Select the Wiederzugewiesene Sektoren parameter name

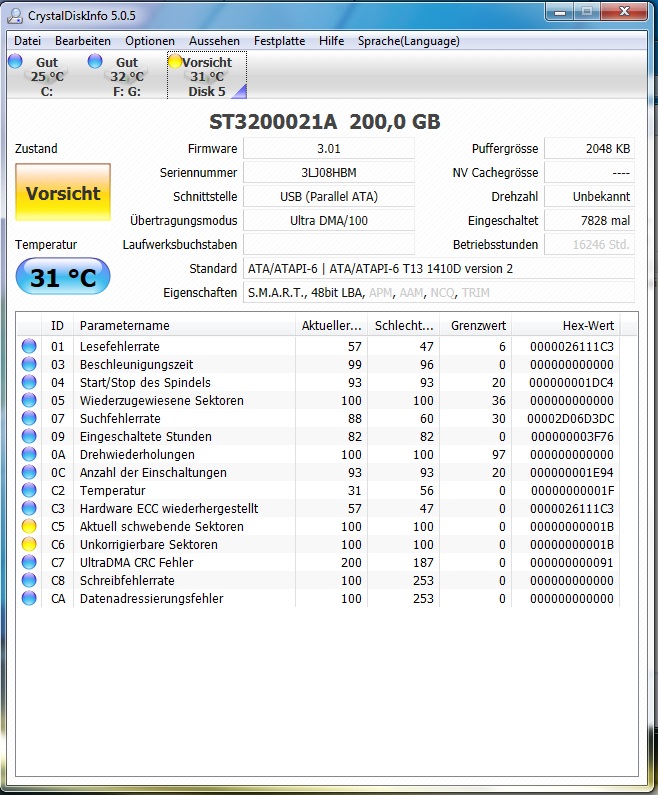coord(162,400)
